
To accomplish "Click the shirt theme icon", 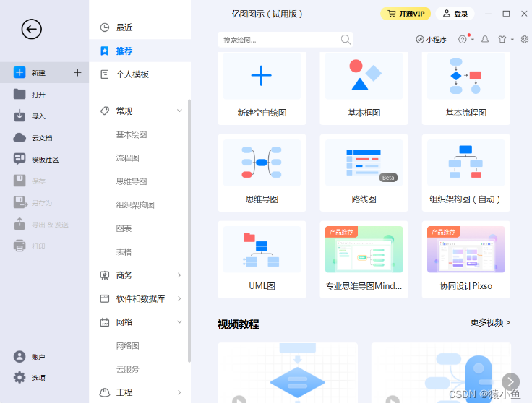I will (x=502, y=39).
